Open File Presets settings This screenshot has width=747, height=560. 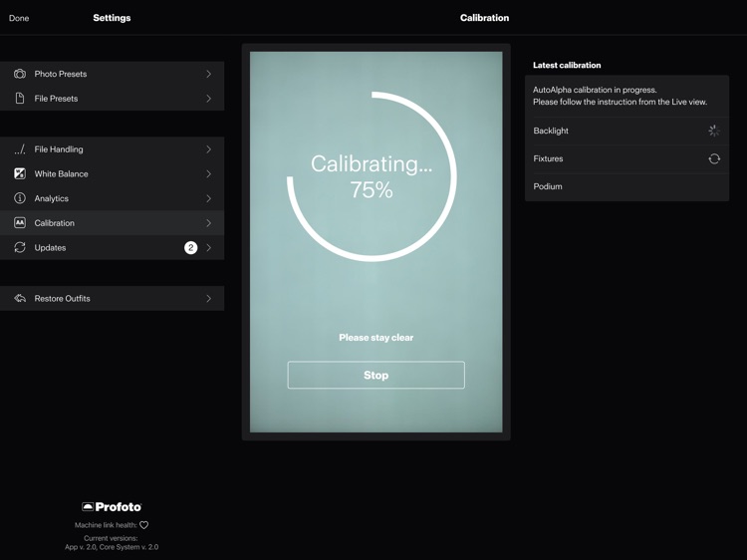pyautogui.click(x=112, y=99)
